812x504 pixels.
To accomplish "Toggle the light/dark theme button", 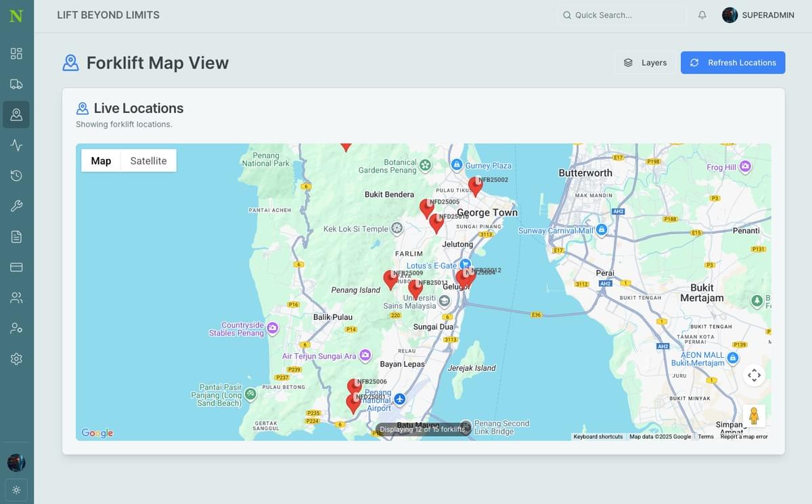I will pyautogui.click(x=16, y=490).
